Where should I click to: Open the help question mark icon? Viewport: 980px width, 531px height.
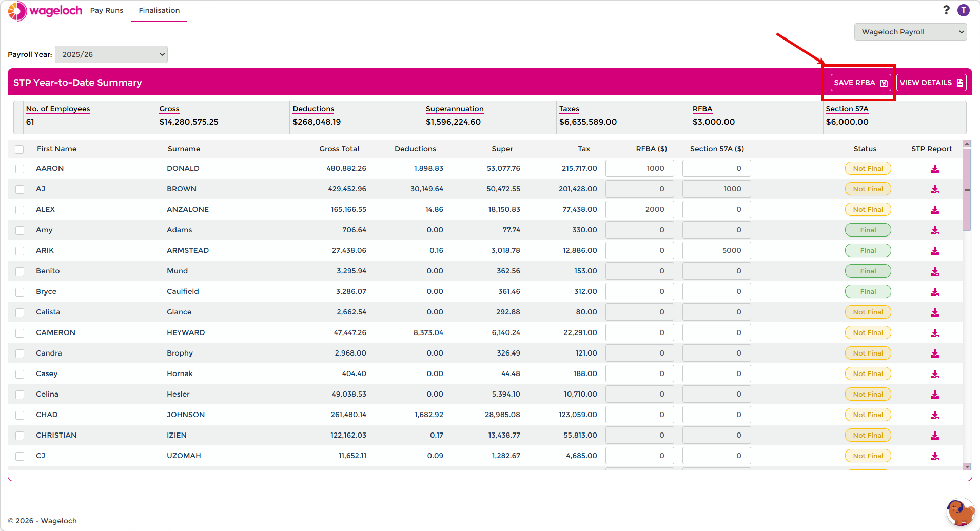click(946, 10)
